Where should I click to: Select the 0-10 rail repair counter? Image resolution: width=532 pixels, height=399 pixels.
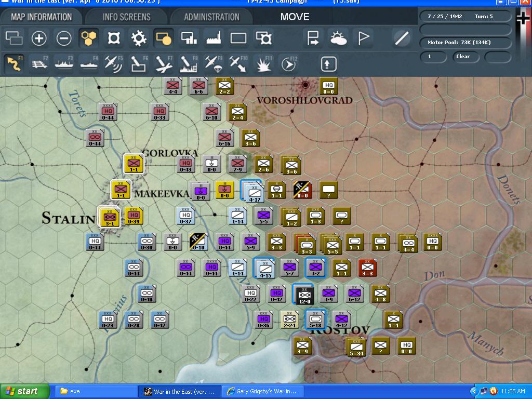click(198, 242)
